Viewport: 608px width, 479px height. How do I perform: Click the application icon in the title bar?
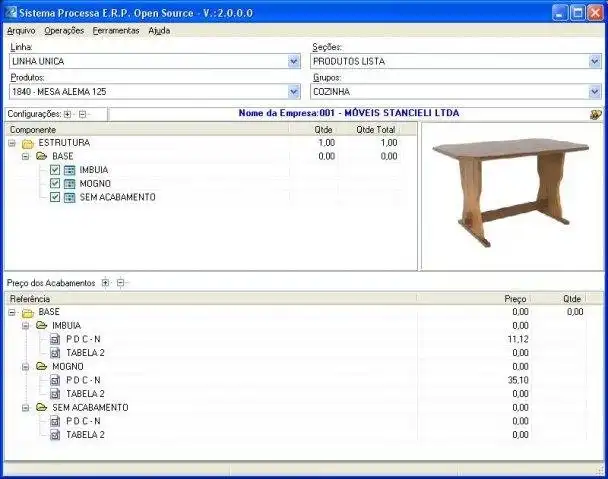coord(11,12)
